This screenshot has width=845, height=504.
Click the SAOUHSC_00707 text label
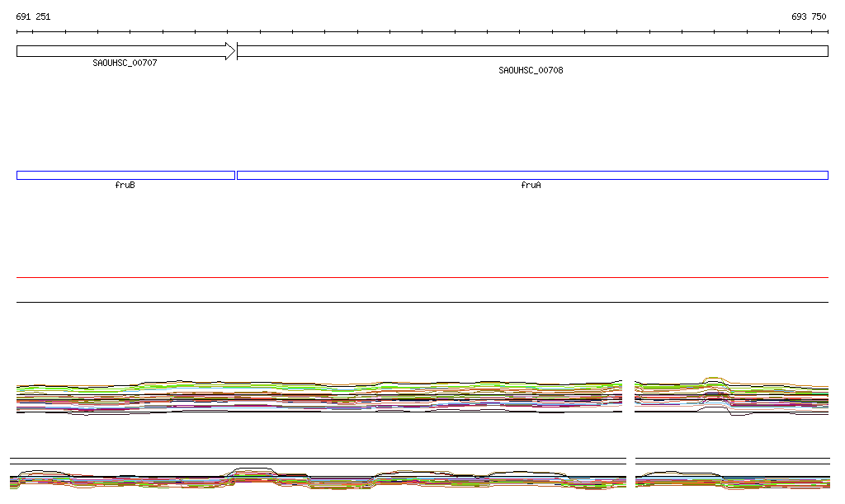point(125,63)
